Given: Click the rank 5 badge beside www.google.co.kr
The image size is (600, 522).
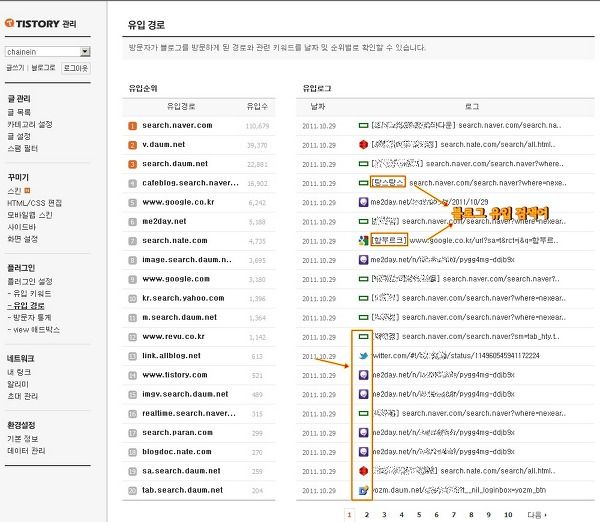Looking at the screenshot, I should (x=132, y=202).
